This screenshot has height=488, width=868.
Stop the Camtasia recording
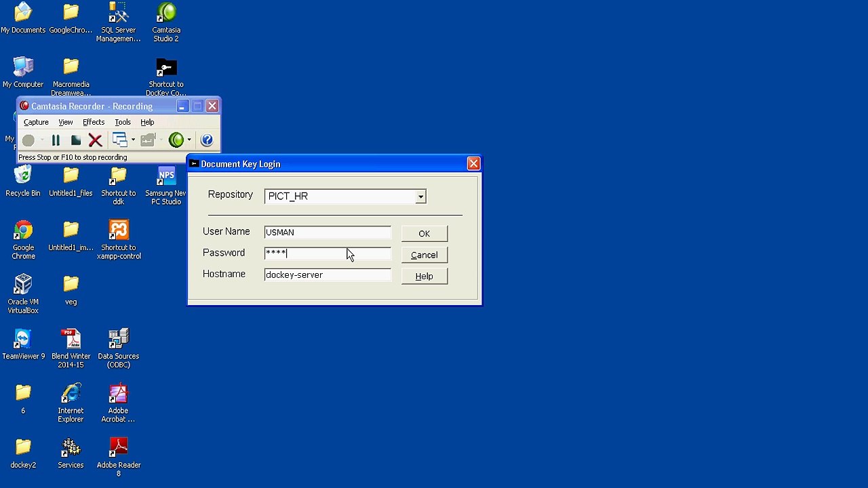[75, 140]
